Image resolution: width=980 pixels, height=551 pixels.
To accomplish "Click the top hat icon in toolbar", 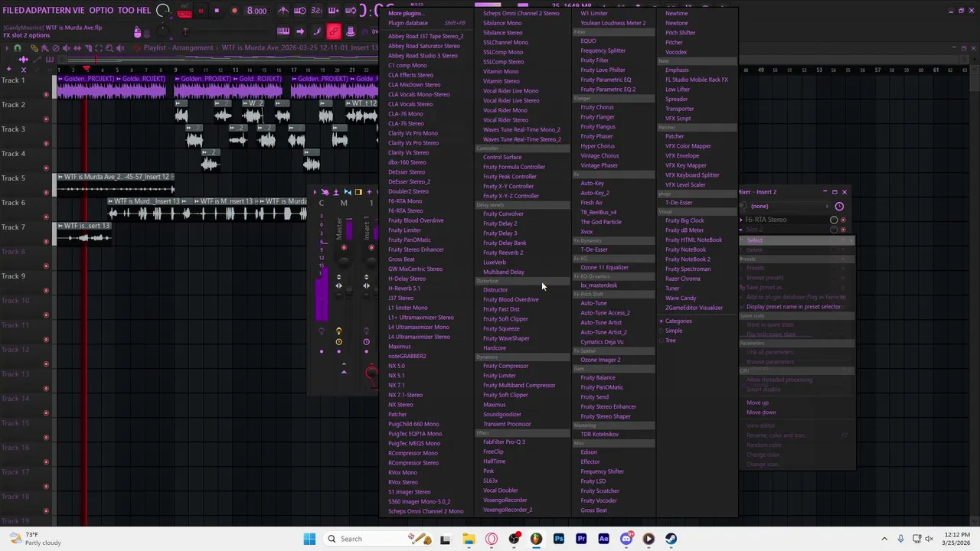I will [350, 31].
